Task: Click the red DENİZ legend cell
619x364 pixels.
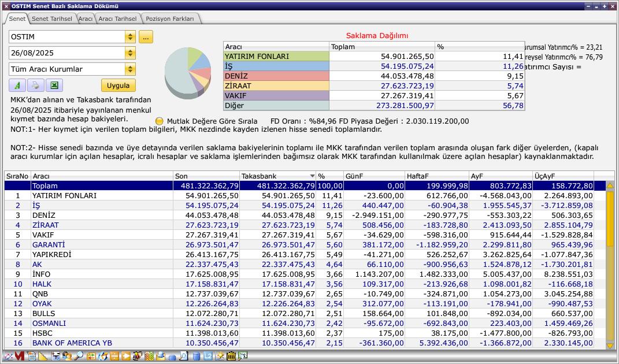Action: 276,76
